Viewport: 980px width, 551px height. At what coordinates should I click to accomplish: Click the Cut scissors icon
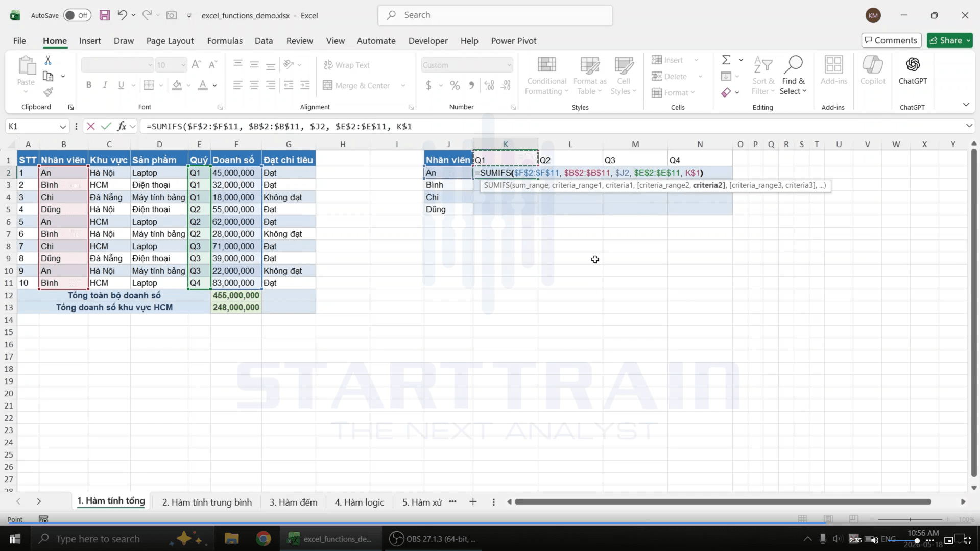coord(48,60)
